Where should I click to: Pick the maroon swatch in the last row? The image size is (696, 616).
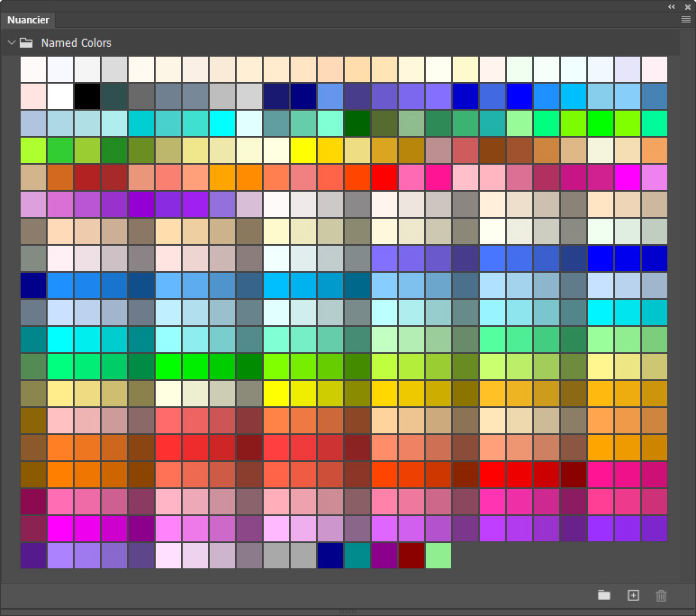(x=411, y=556)
